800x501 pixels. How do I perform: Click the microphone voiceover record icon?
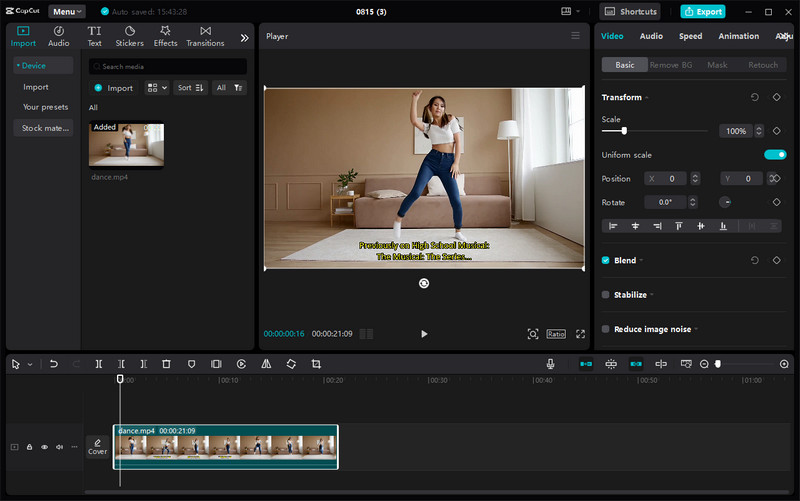[550, 364]
